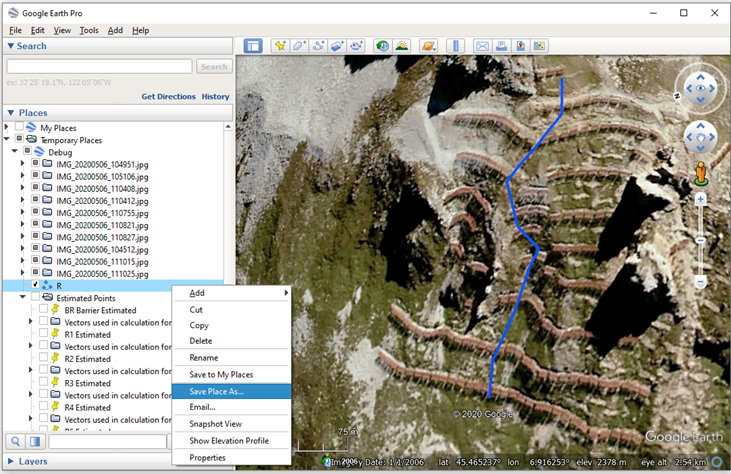This screenshot has height=474, width=731.
Task: Open the Ruler measuring tool
Action: point(455,46)
